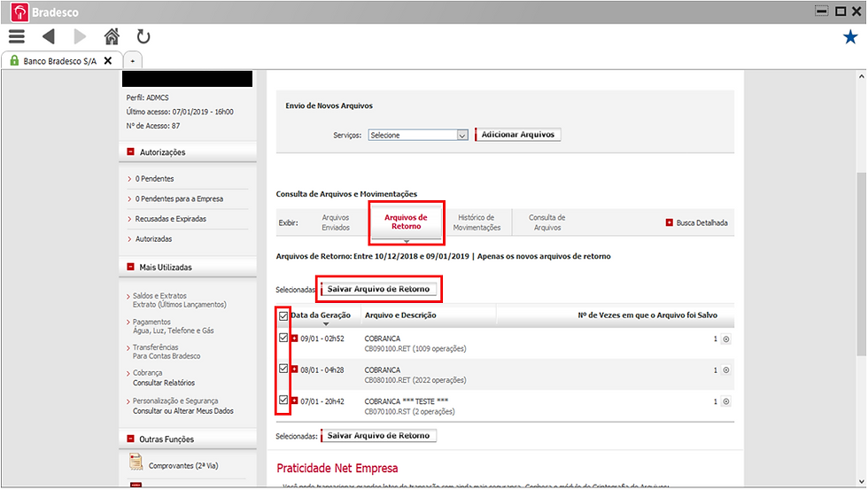
Task: Click round action icon for CB080100.RET row
Action: coord(725,369)
